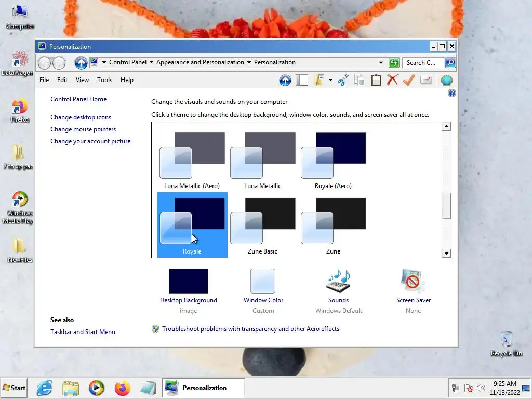Screen dimensions: 532x399
Task: Open the address bar history dropdown
Action: (381, 63)
